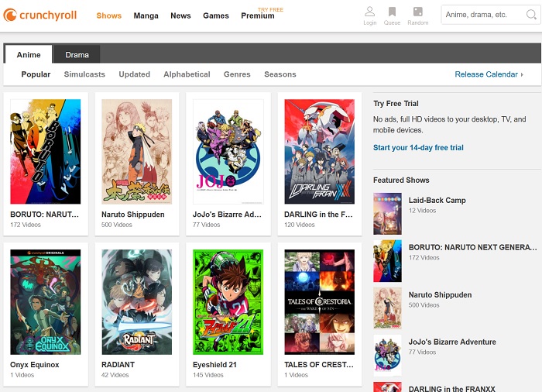
Task: Open the DARLING in the FRANXX grid poster
Action: [x=319, y=152]
